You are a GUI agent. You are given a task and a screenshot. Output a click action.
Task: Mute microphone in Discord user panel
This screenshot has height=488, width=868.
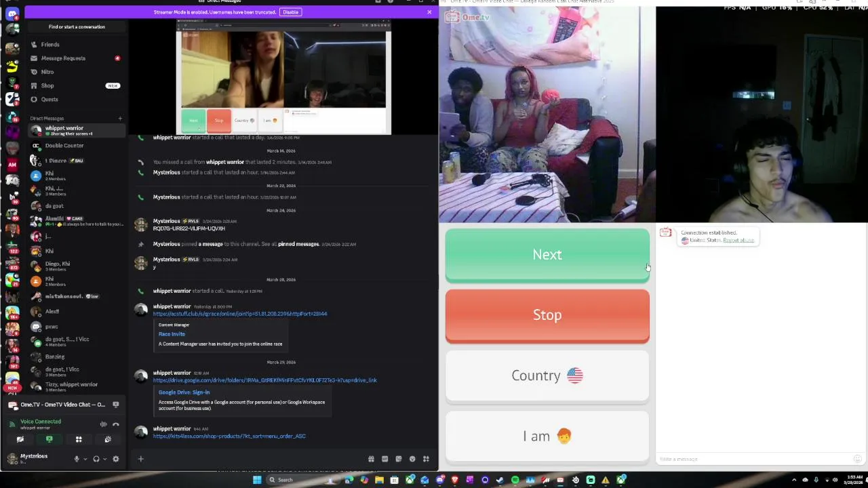77,459
